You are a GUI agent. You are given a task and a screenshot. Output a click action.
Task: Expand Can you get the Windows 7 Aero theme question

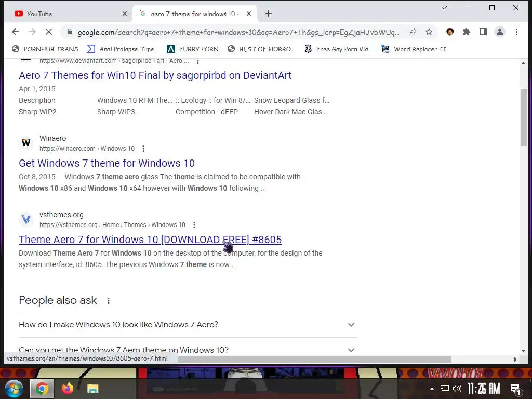188,350
